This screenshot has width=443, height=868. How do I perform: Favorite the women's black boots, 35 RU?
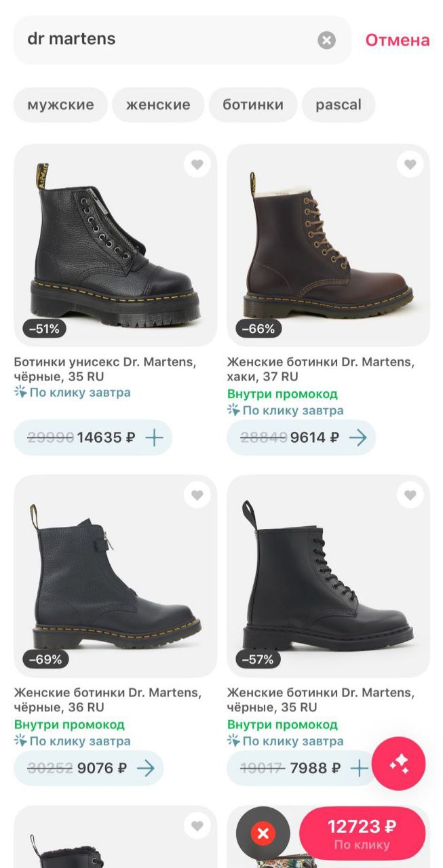pyautogui.click(x=410, y=495)
